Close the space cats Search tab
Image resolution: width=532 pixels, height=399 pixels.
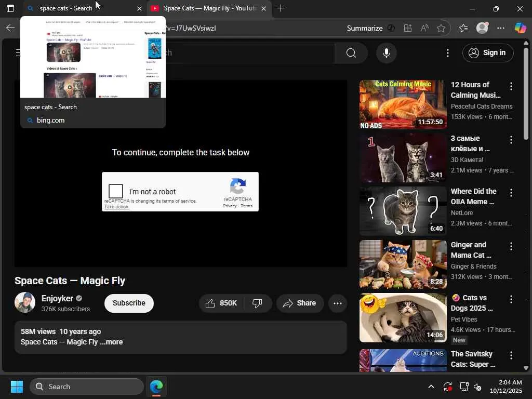139,8
